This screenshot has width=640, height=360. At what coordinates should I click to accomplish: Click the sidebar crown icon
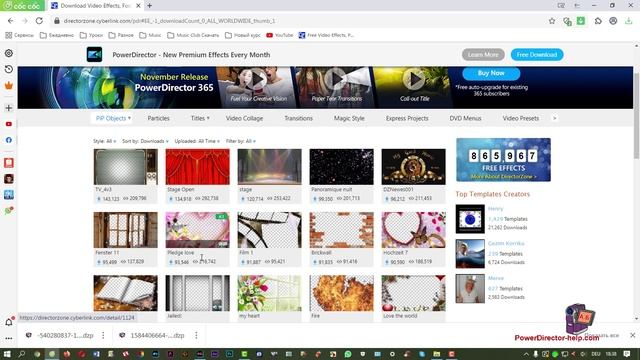click(9, 85)
